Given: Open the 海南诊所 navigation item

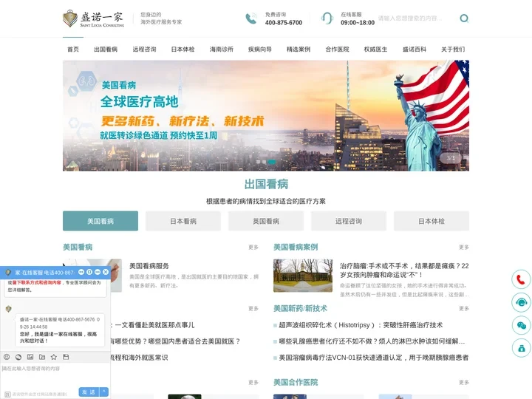Looking at the screenshot, I should click(x=221, y=50).
